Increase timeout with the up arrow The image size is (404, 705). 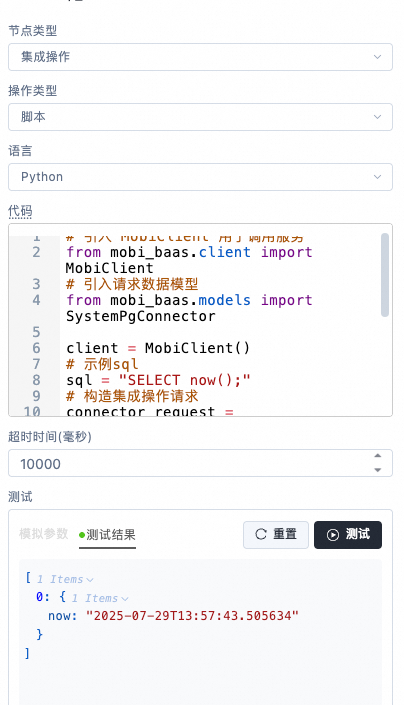tap(378, 456)
